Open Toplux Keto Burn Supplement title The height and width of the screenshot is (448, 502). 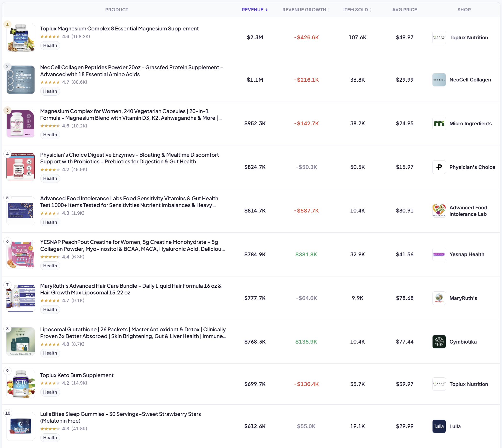[x=77, y=375]
